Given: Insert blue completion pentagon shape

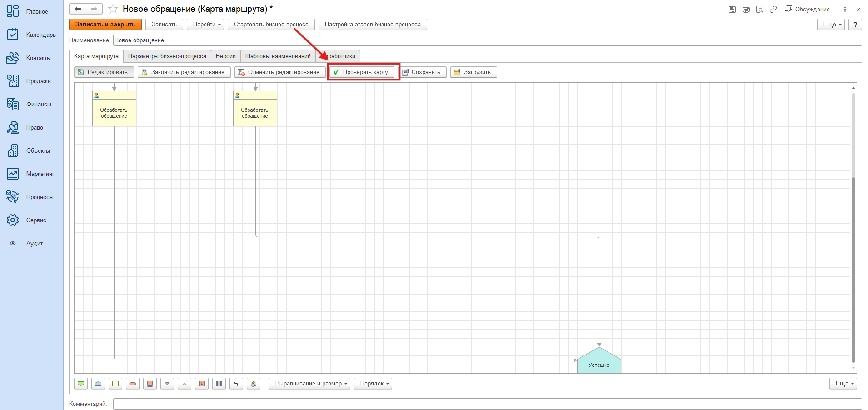Looking at the screenshot, I should coord(98,384).
